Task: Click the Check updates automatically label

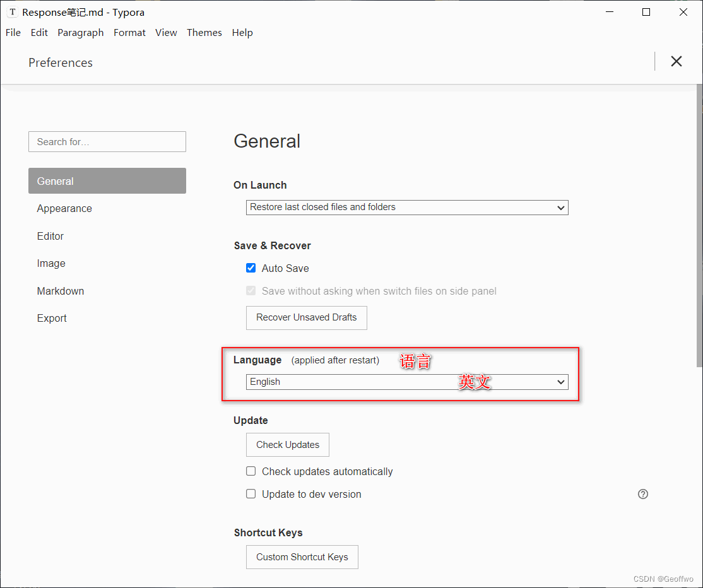Action: tap(328, 471)
